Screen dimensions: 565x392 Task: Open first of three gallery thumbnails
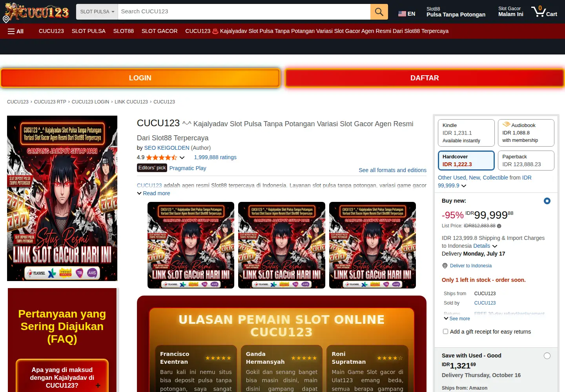click(x=191, y=245)
